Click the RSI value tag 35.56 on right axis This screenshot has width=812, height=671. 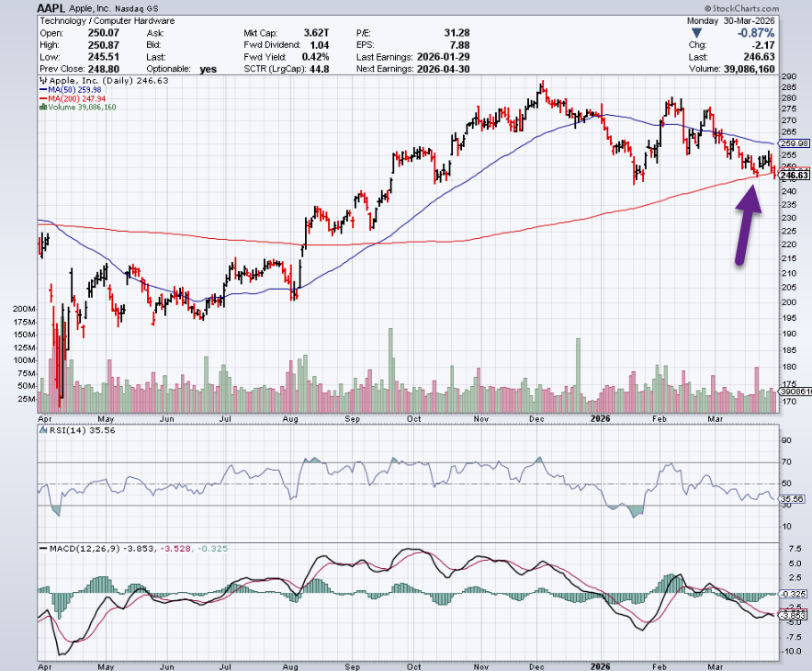pyautogui.click(x=792, y=499)
